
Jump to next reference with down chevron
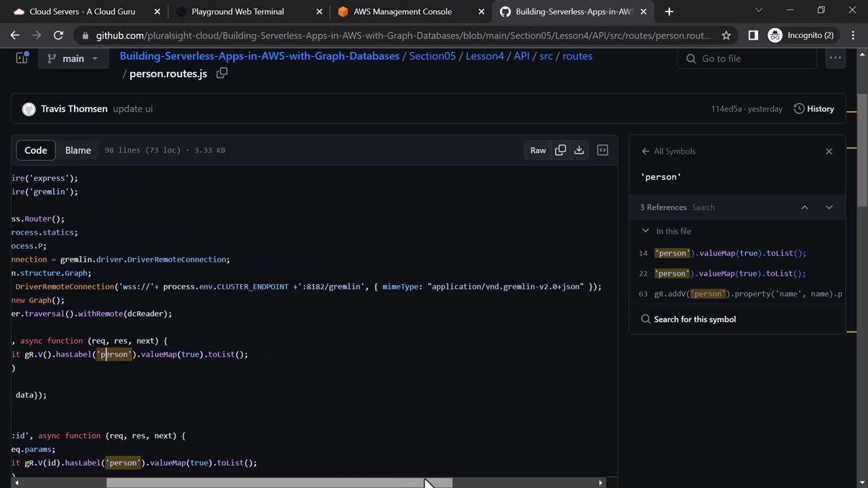pyautogui.click(x=829, y=207)
